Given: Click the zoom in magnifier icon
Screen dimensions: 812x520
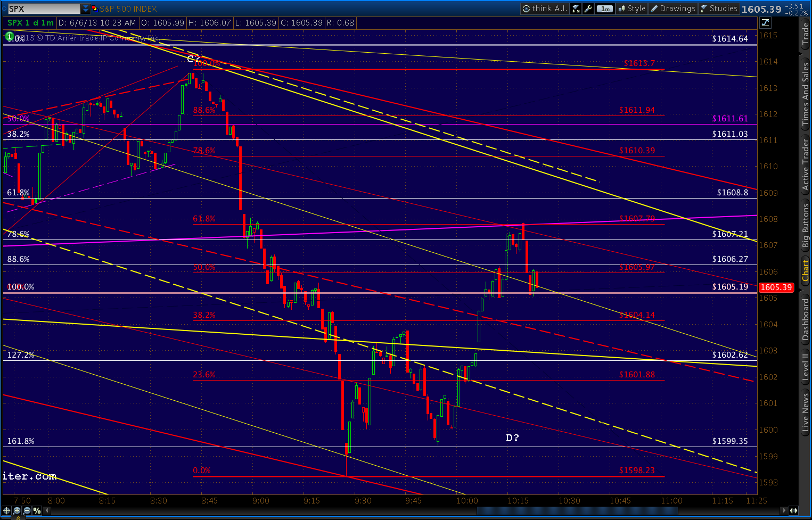Looking at the screenshot, I should coord(17,511).
